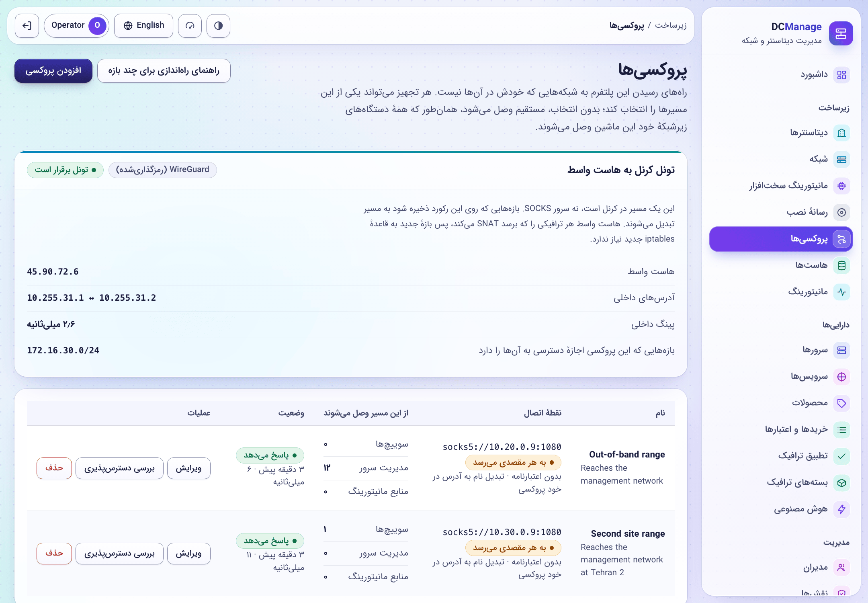Click ویرایش for Out-of-band range

pyautogui.click(x=188, y=468)
